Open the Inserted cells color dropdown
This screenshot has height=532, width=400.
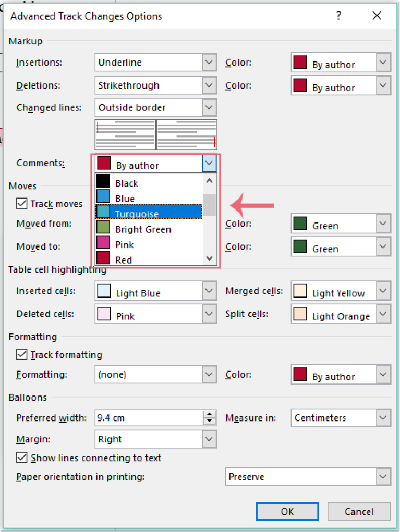209,291
